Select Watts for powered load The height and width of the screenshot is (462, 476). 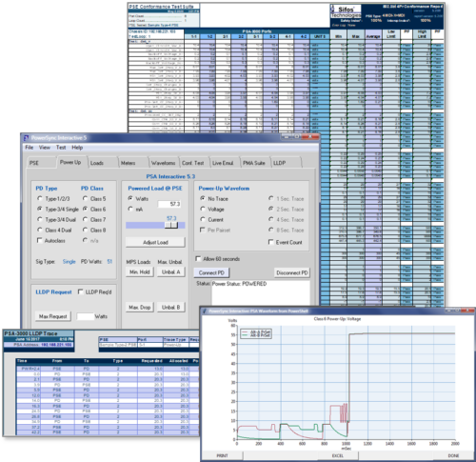click(x=130, y=198)
